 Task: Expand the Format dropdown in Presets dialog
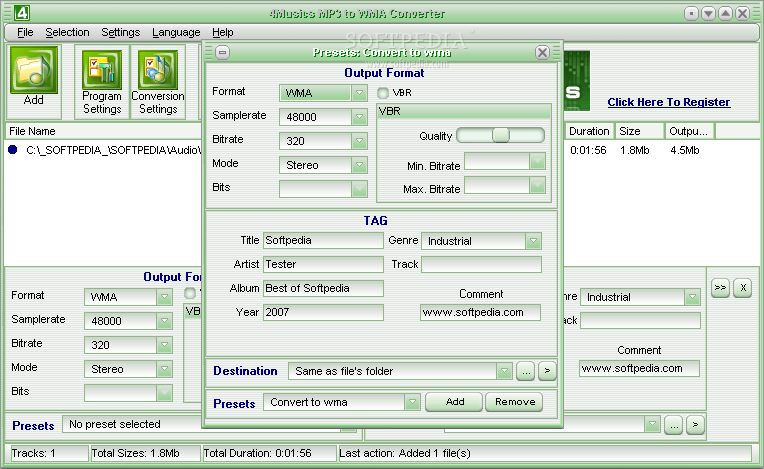click(359, 93)
